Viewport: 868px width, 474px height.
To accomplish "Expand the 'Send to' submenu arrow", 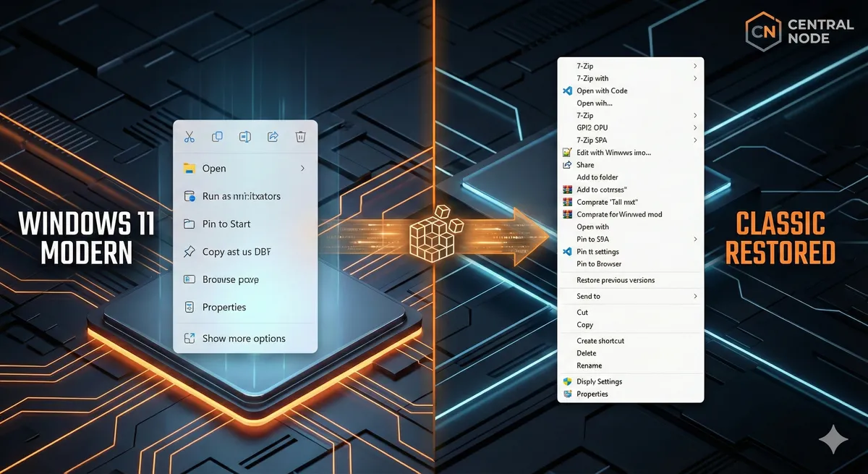I will pos(695,296).
